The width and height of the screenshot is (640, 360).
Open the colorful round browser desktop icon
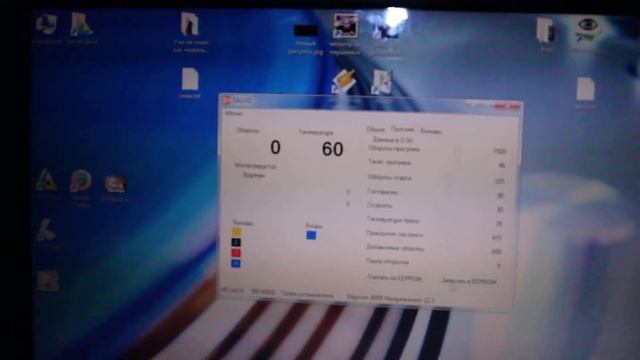[80, 181]
